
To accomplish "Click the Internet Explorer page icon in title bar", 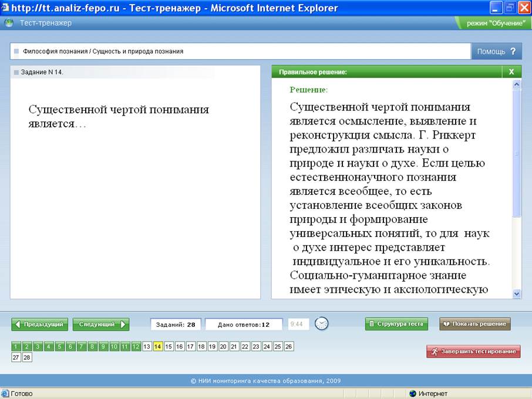I will [5, 7].
